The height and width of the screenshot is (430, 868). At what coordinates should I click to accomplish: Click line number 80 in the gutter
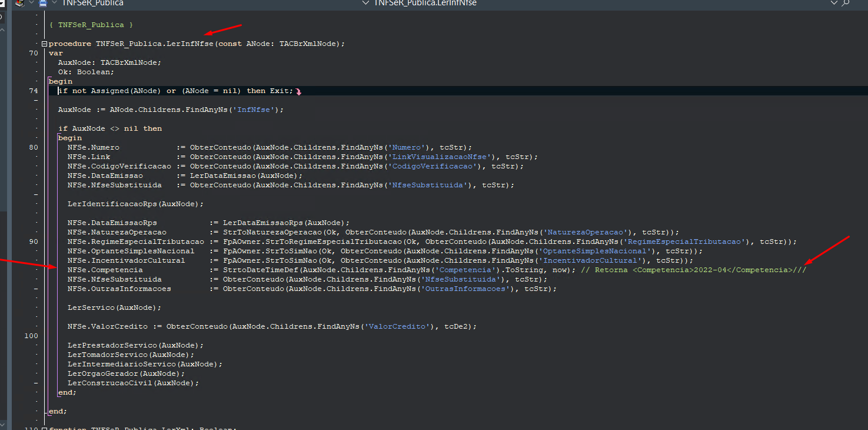[34, 147]
